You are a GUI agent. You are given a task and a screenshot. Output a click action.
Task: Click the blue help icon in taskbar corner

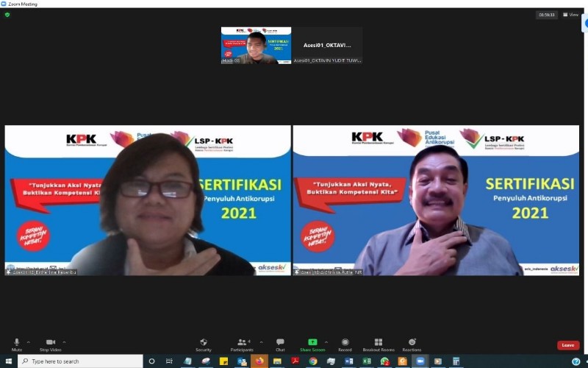(576, 361)
